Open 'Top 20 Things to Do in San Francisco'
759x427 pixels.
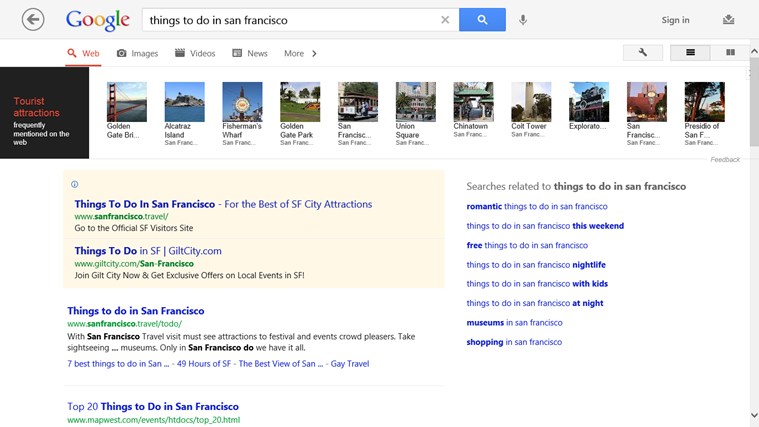153,406
